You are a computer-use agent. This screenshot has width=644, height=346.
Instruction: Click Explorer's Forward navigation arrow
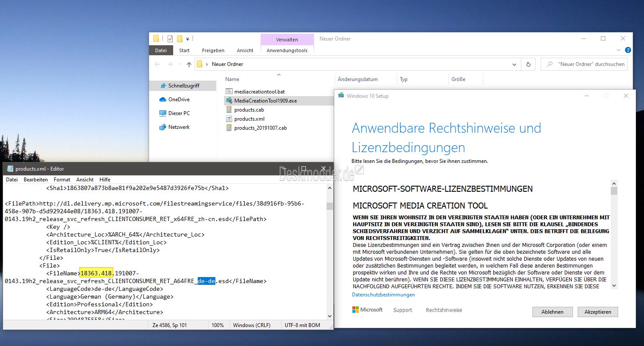click(170, 64)
